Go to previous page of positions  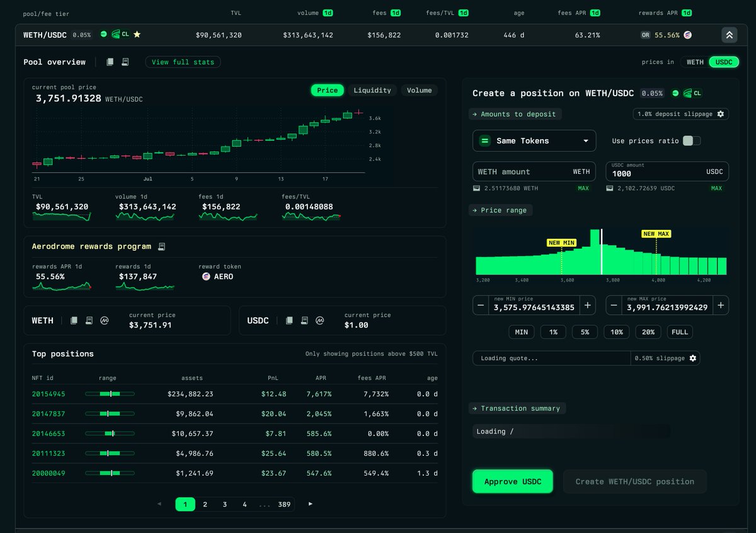[159, 504]
